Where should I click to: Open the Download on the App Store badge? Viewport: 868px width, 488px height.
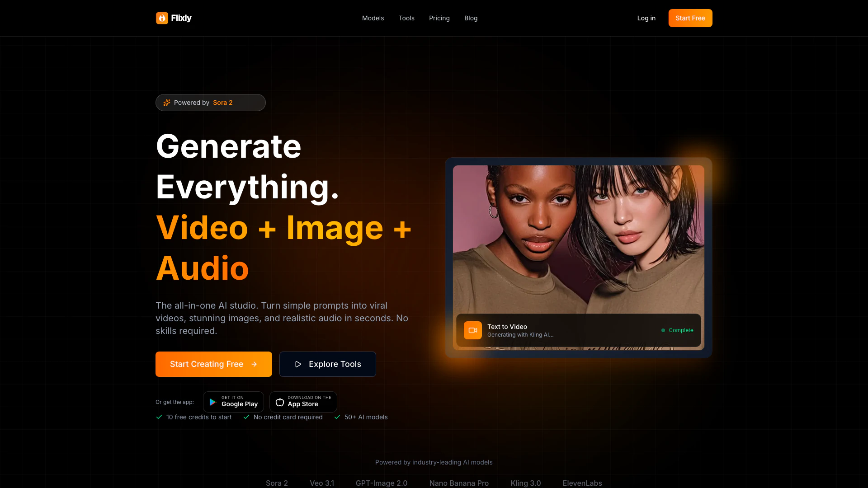[x=303, y=402]
